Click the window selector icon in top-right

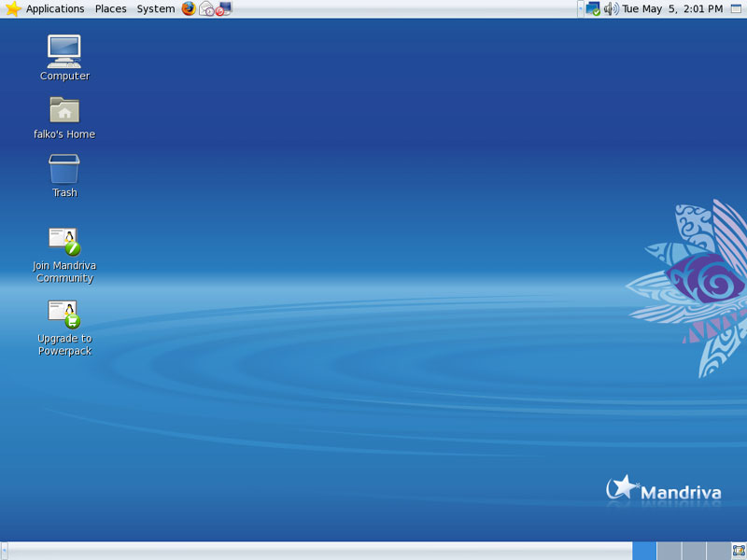click(736, 8)
